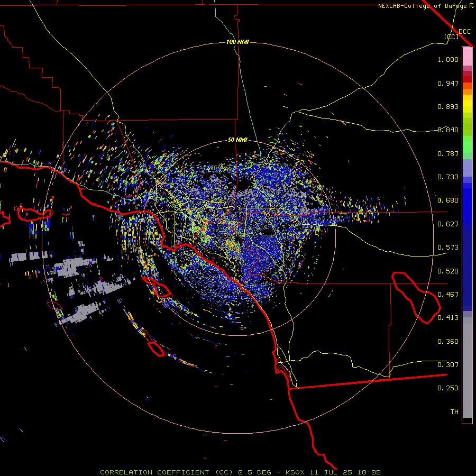
Task: Click the 0.680 scale value
Action: click(x=448, y=200)
